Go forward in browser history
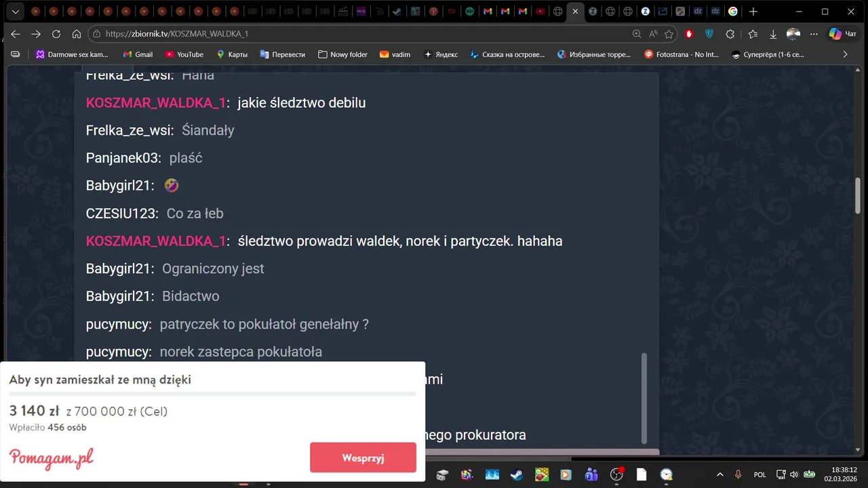Screen dimensions: 868x488 coord(36,34)
